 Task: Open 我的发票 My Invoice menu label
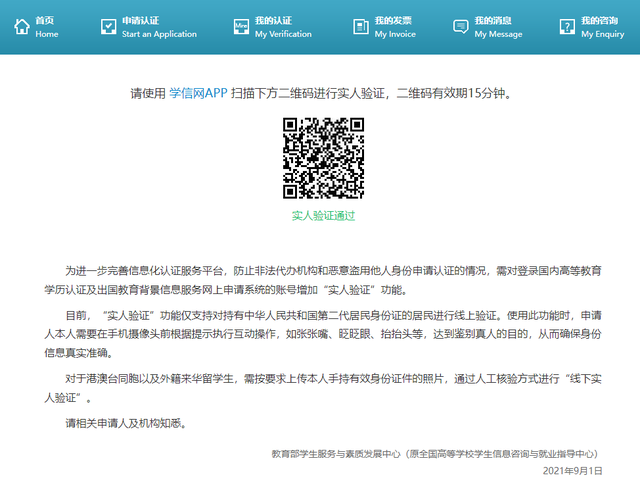395,27
